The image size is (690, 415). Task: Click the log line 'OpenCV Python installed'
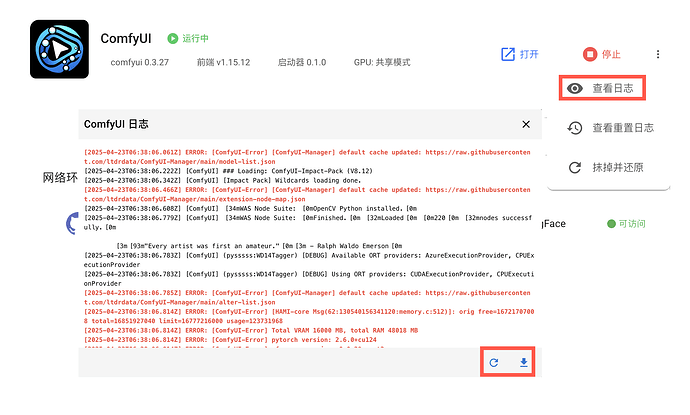[250, 209]
